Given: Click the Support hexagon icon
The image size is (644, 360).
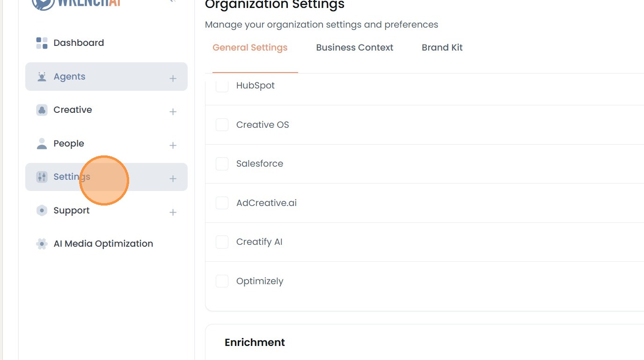Looking at the screenshot, I should 42,211.
